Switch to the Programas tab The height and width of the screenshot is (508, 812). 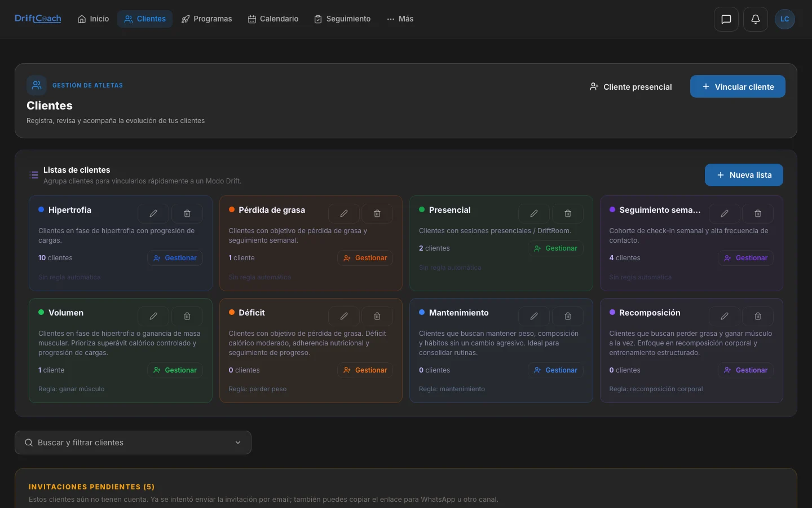coord(207,19)
